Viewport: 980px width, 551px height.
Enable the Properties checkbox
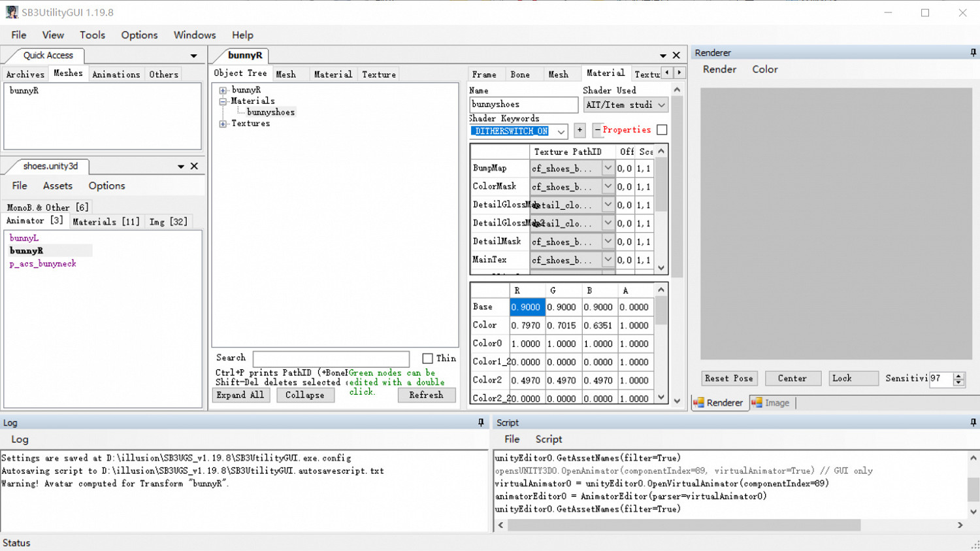pyautogui.click(x=662, y=130)
